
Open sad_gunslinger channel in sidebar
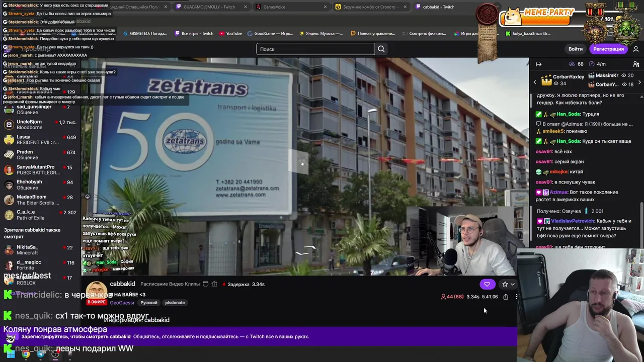(40, 110)
